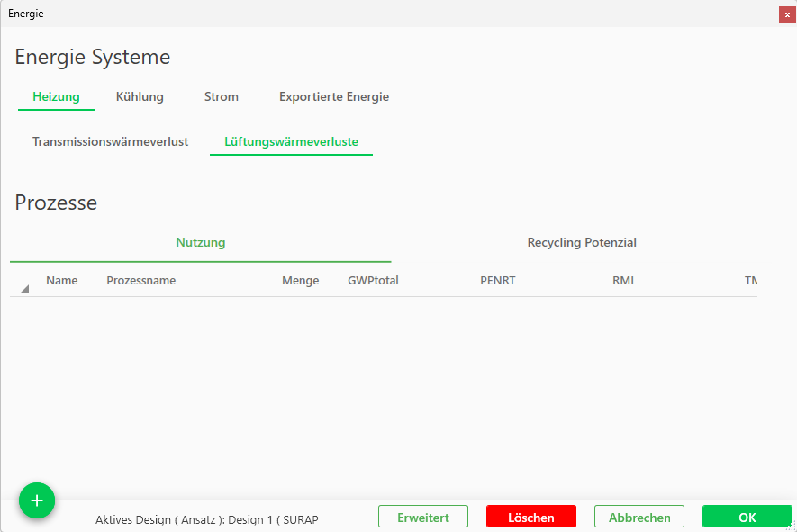
Task: Open the Kühlung tab
Action: coord(140,96)
